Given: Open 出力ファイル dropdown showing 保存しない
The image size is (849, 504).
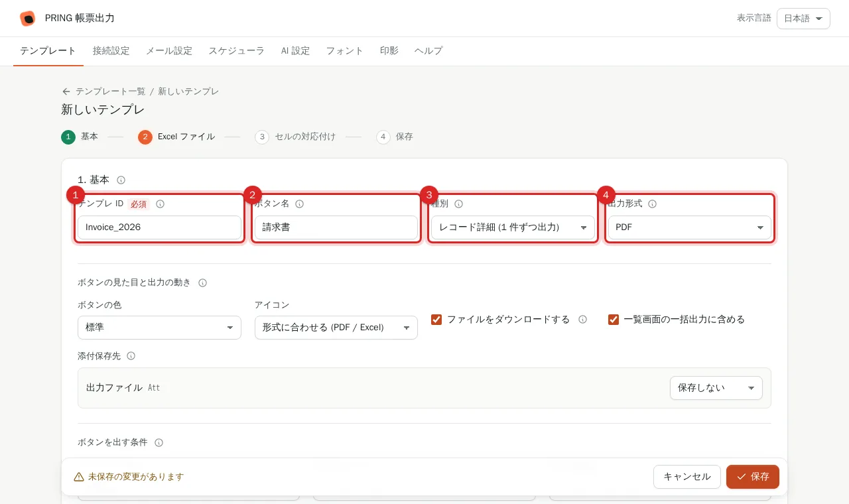Looking at the screenshot, I should (716, 388).
